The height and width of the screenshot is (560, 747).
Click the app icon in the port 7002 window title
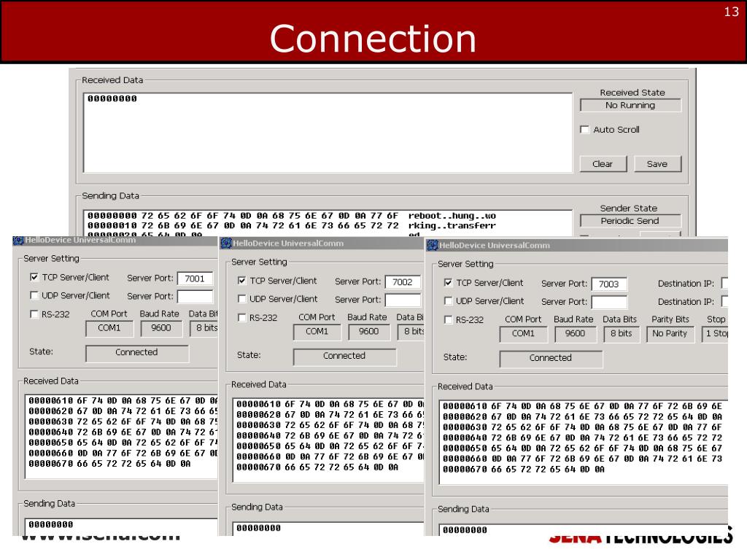point(226,244)
